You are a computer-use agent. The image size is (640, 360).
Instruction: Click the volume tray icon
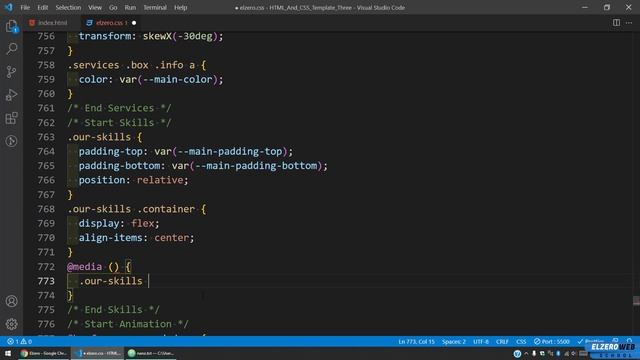(574, 353)
